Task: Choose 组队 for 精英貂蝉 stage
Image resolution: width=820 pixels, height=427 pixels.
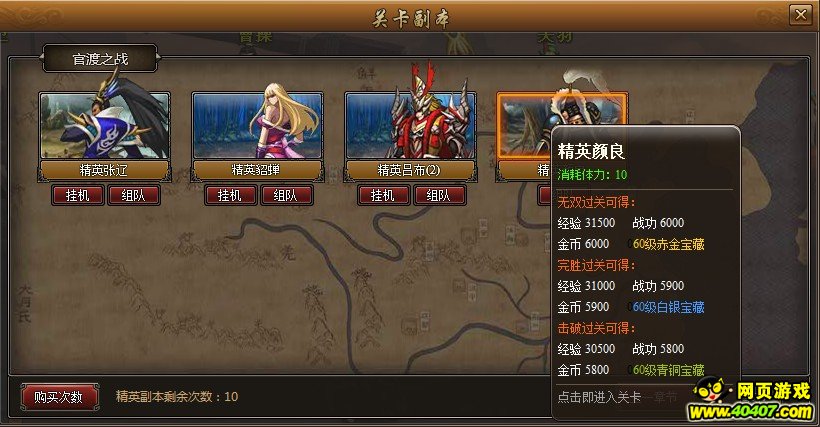Action: tap(286, 195)
